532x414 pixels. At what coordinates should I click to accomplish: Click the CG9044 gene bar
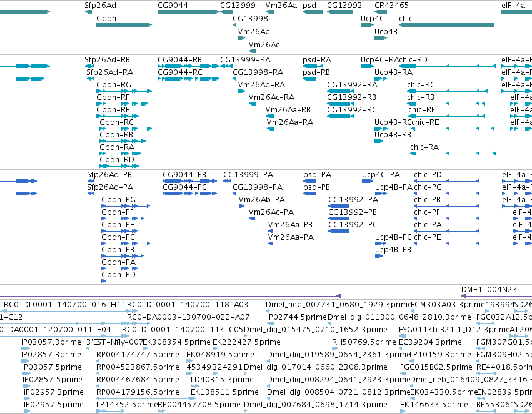188,12
